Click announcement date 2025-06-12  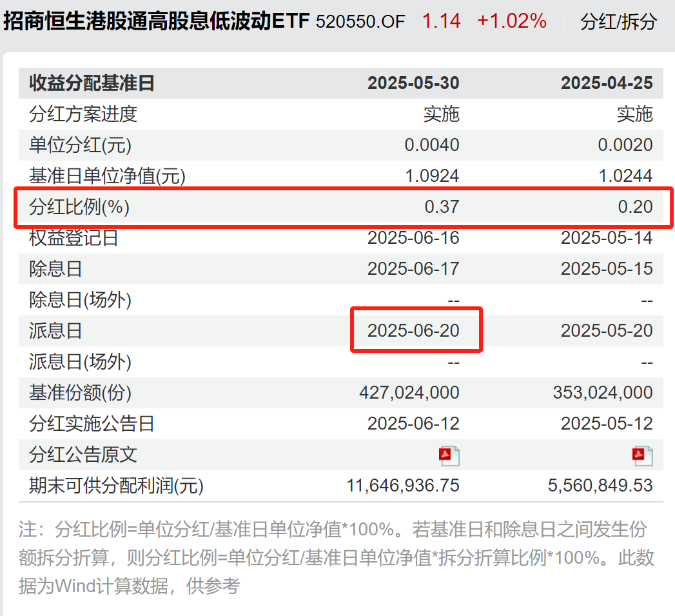coord(413,424)
